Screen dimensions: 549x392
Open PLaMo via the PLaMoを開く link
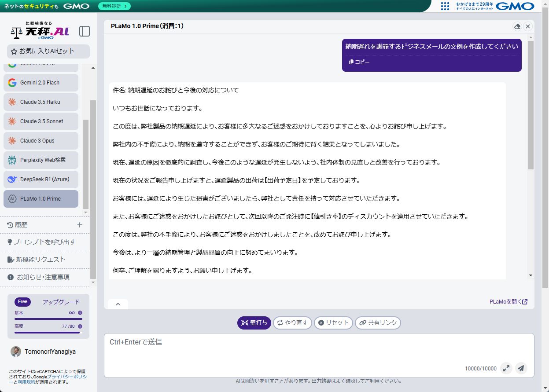point(508,302)
